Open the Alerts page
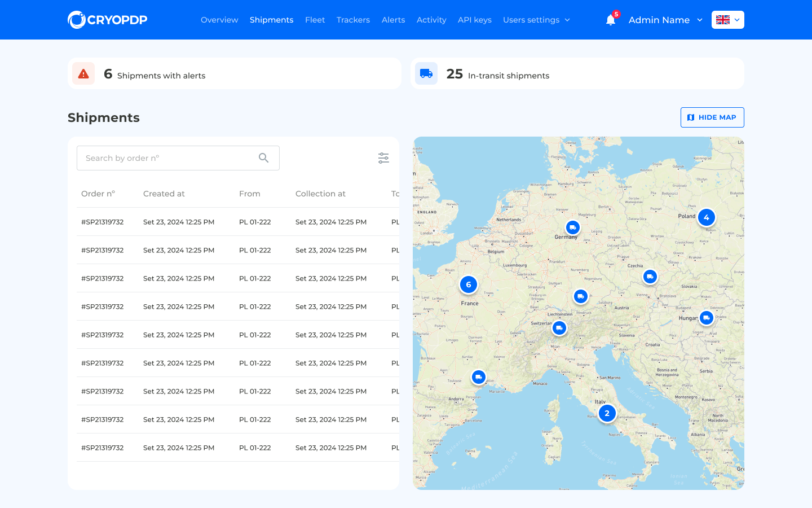 coord(393,20)
